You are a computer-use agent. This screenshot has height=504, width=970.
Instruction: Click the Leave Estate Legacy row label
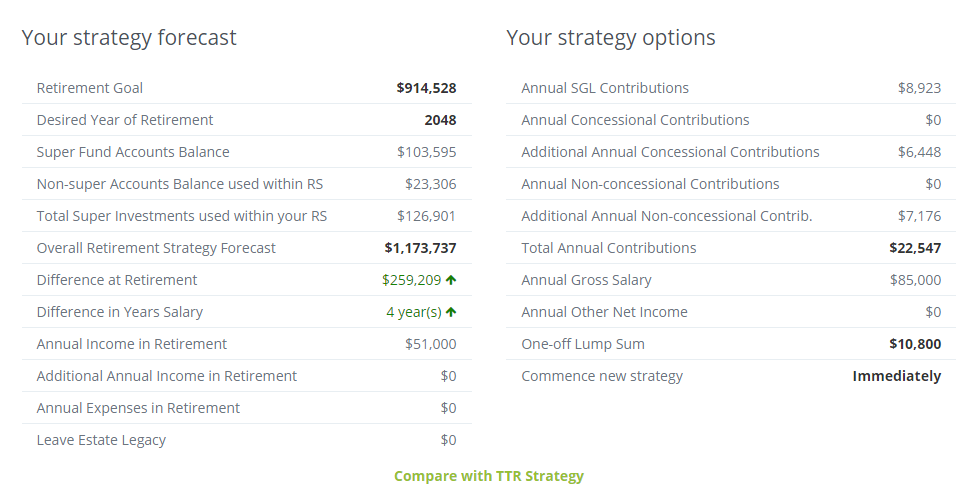click(101, 440)
